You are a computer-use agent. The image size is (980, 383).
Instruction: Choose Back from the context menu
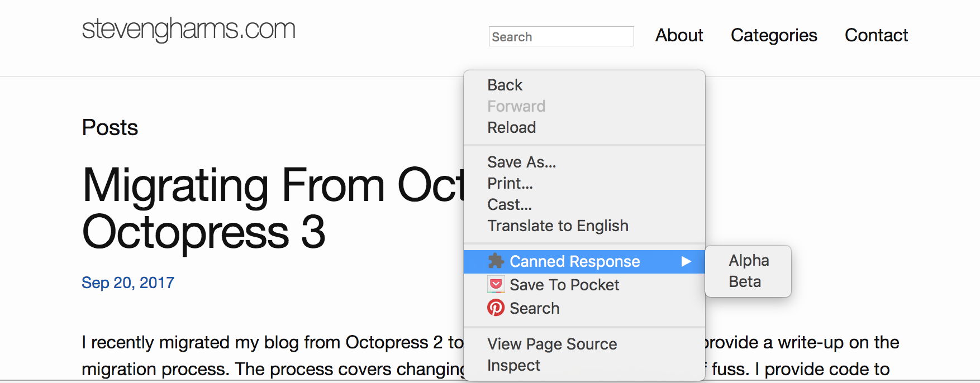pyautogui.click(x=505, y=85)
